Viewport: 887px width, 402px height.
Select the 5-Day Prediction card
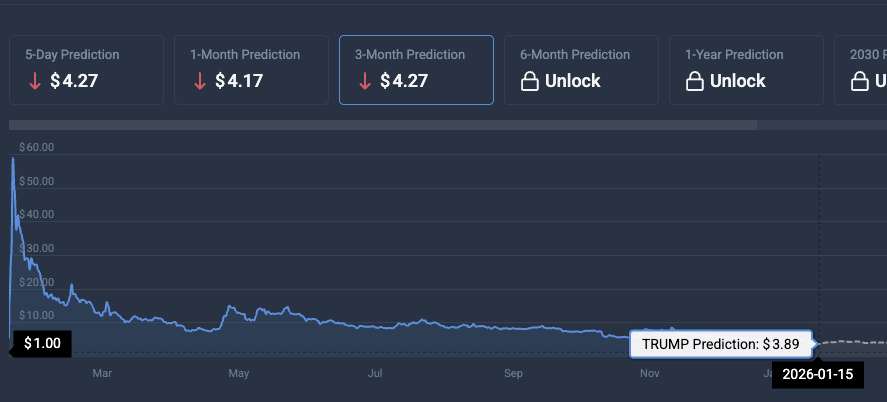[x=86, y=70]
